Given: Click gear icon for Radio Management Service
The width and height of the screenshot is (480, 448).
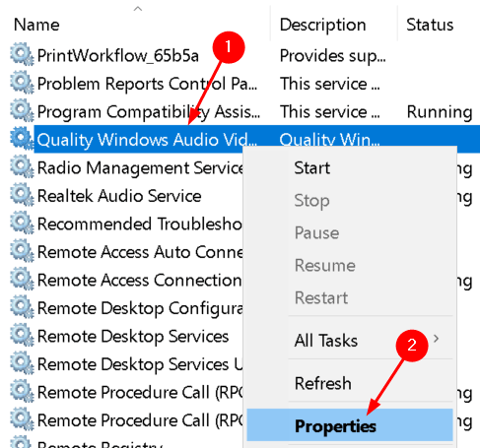Looking at the screenshot, I should (x=22, y=167).
